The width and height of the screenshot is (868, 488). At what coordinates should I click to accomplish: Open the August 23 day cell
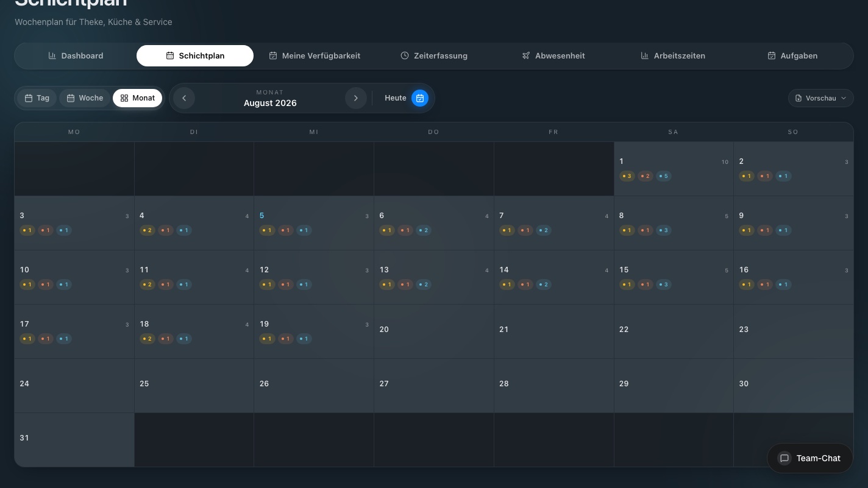pyautogui.click(x=793, y=331)
